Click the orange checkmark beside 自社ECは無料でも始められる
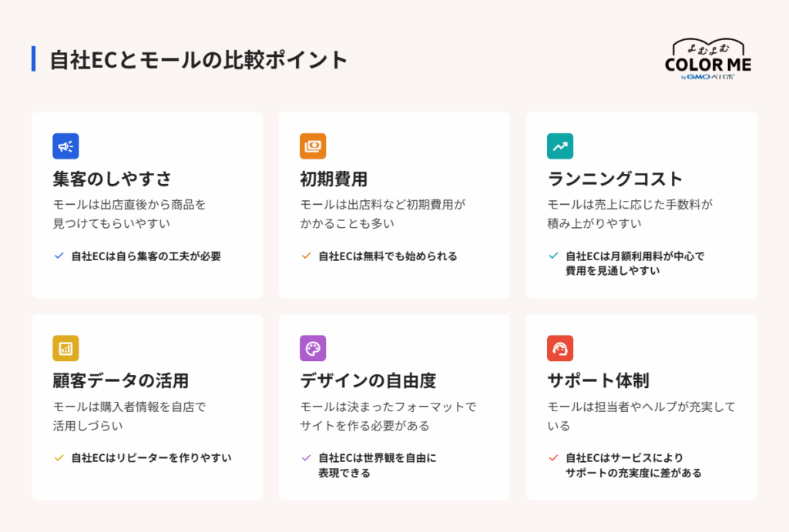Viewport: 789px width, 532px height. click(x=306, y=256)
